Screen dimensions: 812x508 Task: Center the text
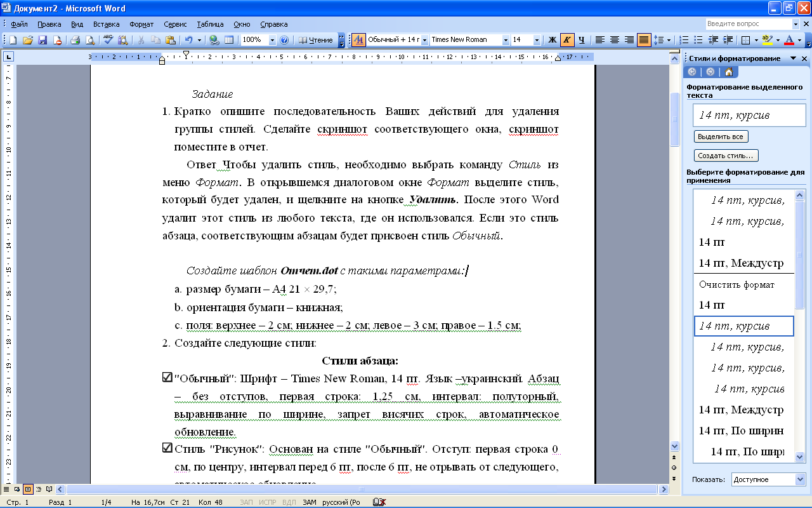click(x=614, y=40)
